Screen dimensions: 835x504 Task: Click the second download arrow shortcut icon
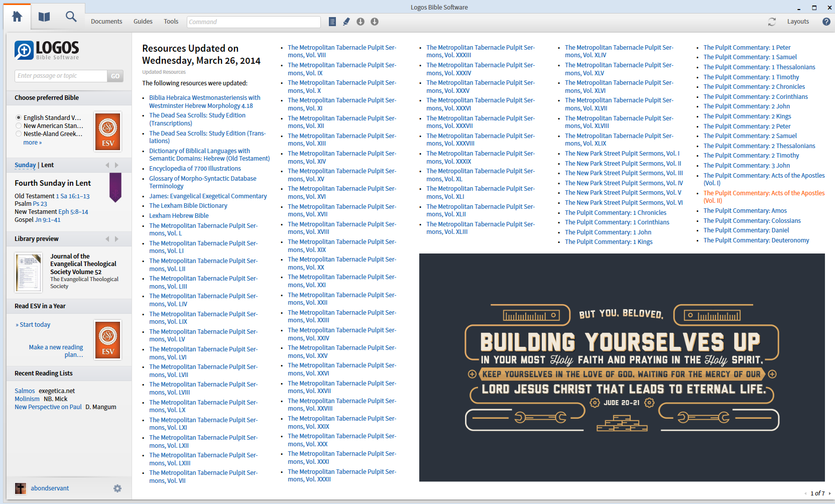(x=375, y=22)
